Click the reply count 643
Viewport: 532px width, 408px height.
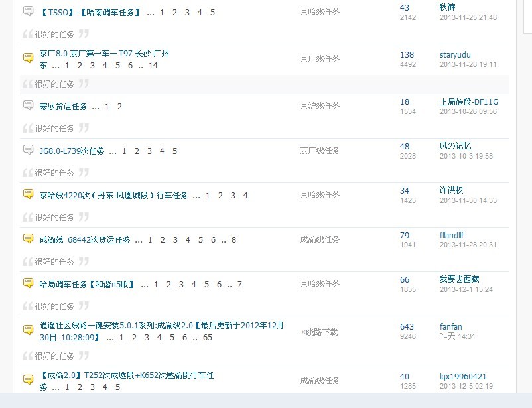tap(407, 326)
